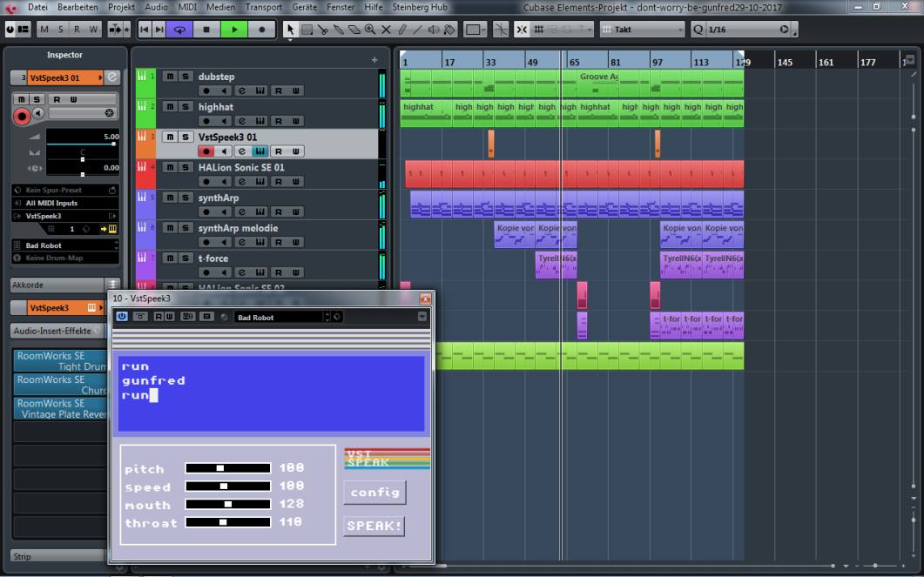Open the Bad Robot preset selector in VstSpeek3
This screenshot has height=577, width=924.
point(280,317)
